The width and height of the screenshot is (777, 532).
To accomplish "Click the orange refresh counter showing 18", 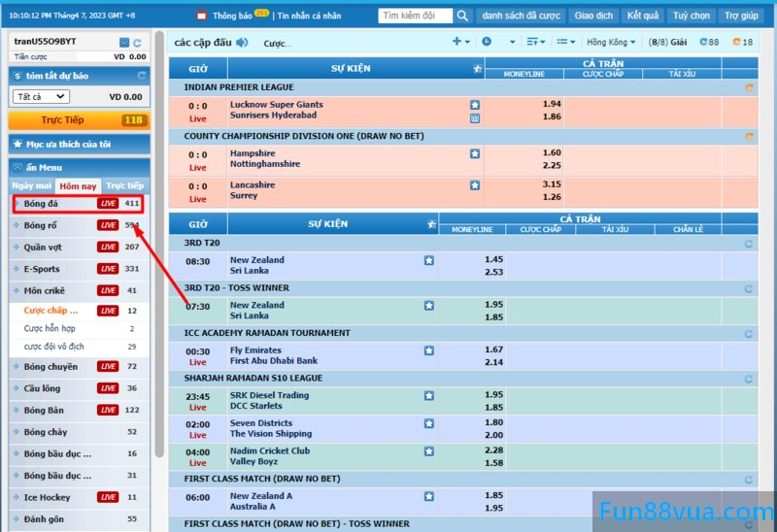I will pyautogui.click(x=742, y=42).
